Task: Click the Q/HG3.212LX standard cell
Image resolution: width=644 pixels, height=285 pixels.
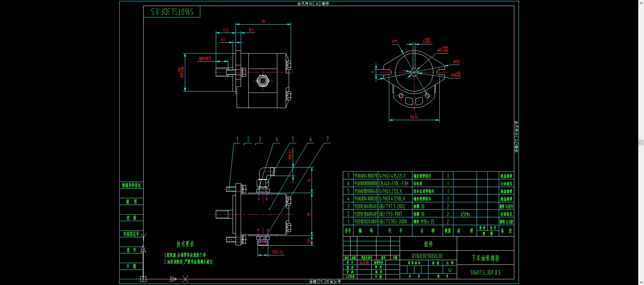Action: [390, 191]
